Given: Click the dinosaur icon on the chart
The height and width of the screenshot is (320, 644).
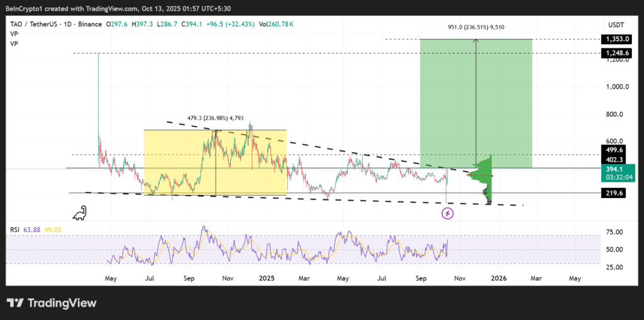Looking at the screenshot, I should (80, 214).
